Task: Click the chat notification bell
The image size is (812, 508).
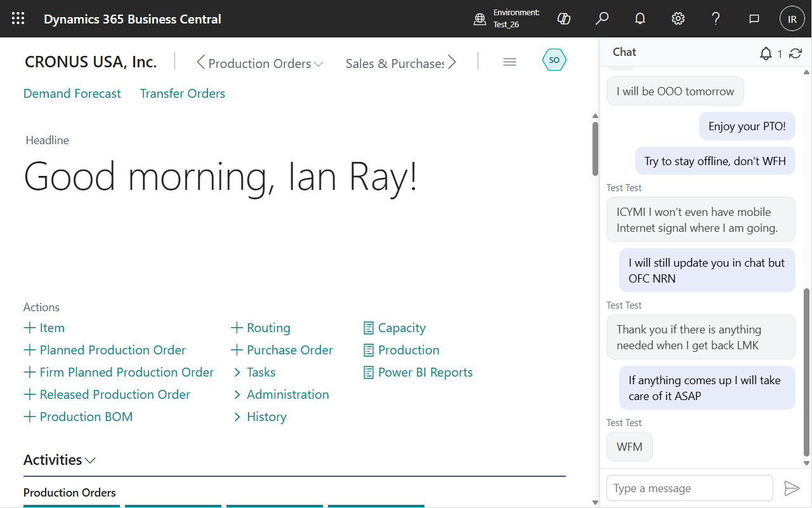Action: point(766,53)
